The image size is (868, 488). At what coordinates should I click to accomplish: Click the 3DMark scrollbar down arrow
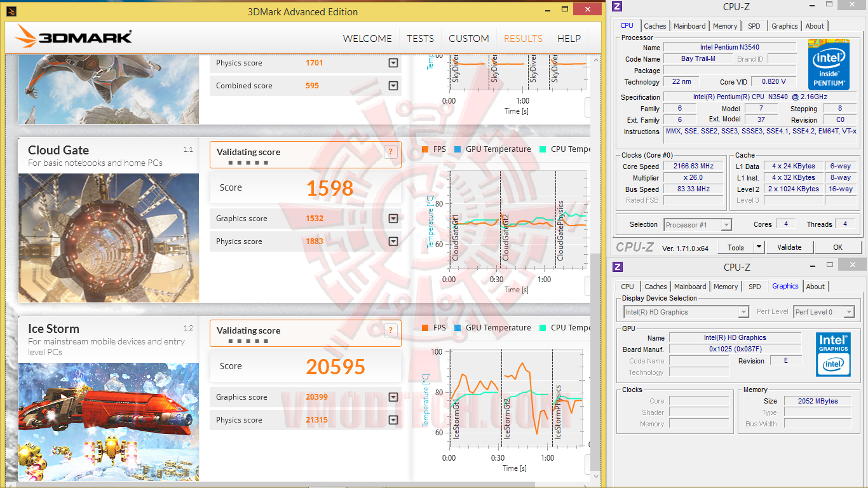click(x=595, y=476)
